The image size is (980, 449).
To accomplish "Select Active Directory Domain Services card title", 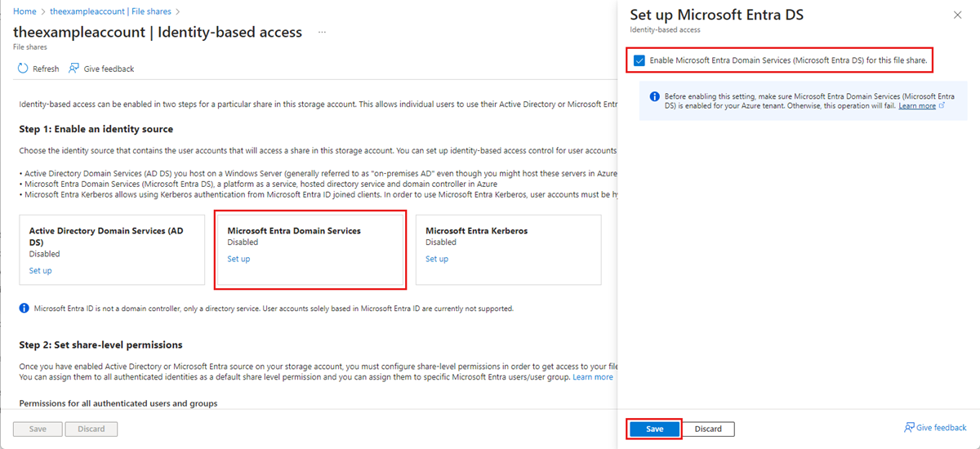I will click(106, 237).
